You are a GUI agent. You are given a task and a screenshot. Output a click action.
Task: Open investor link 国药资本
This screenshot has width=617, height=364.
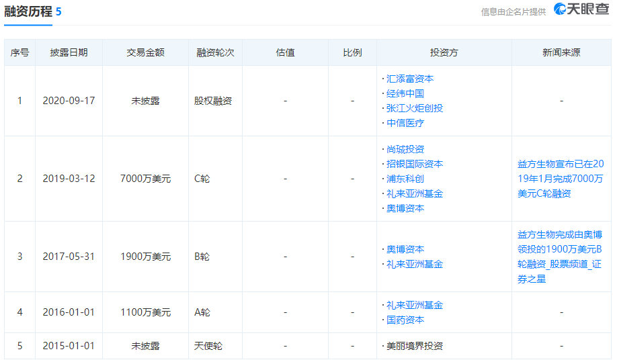tap(405, 320)
